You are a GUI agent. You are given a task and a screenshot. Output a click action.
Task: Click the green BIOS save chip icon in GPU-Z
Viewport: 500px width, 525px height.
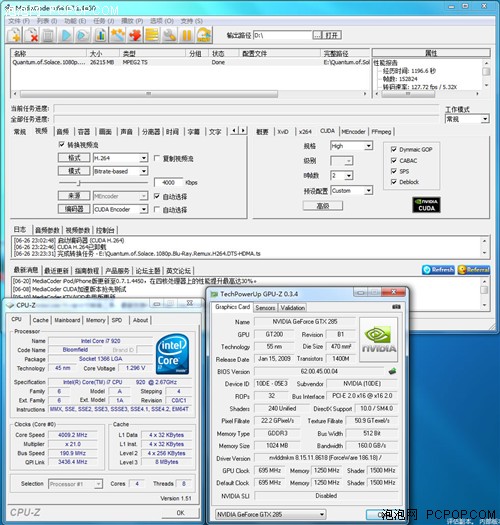click(x=392, y=371)
